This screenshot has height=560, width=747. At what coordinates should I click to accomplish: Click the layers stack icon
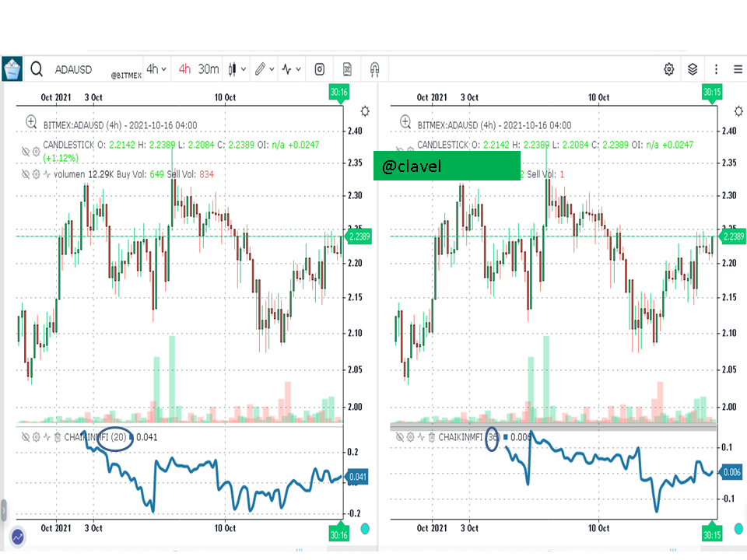pos(693,69)
